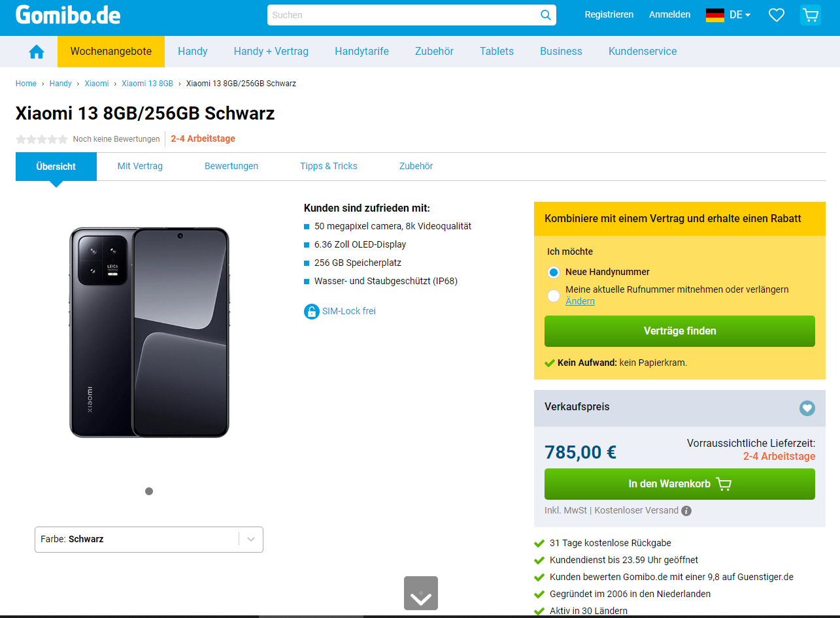The image size is (840, 618).
Task: Open the shopping cart icon in header
Action: 810,15
